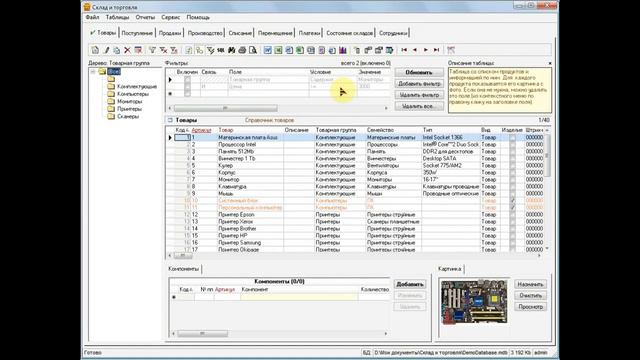This screenshot has width=640, height=360.
Task: Uncheck Изделие for Персональный компьютер row
Action: point(512,207)
